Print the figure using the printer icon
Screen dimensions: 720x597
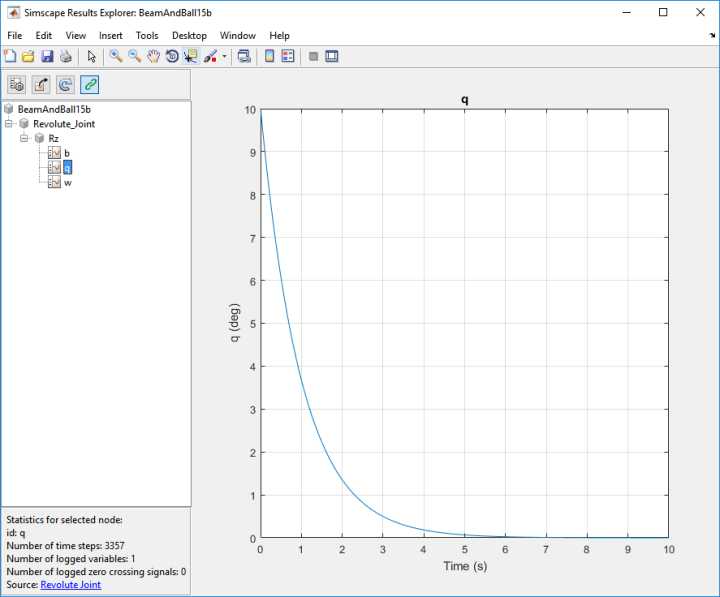coord(66,56)
